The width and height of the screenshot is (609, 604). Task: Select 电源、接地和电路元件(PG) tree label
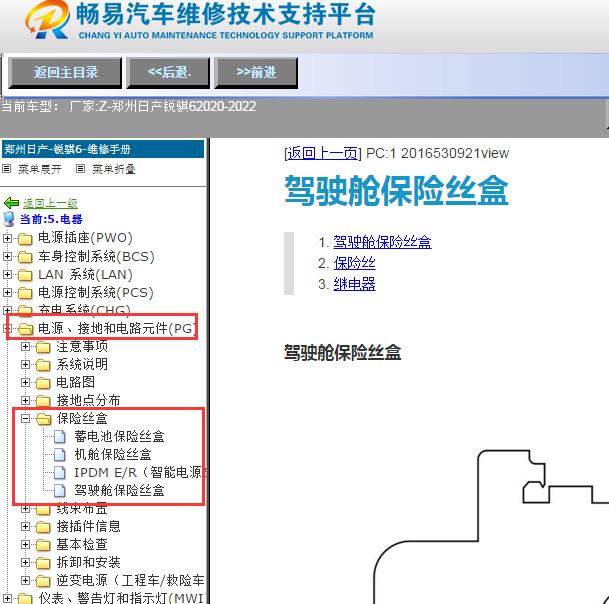(117, 329)
